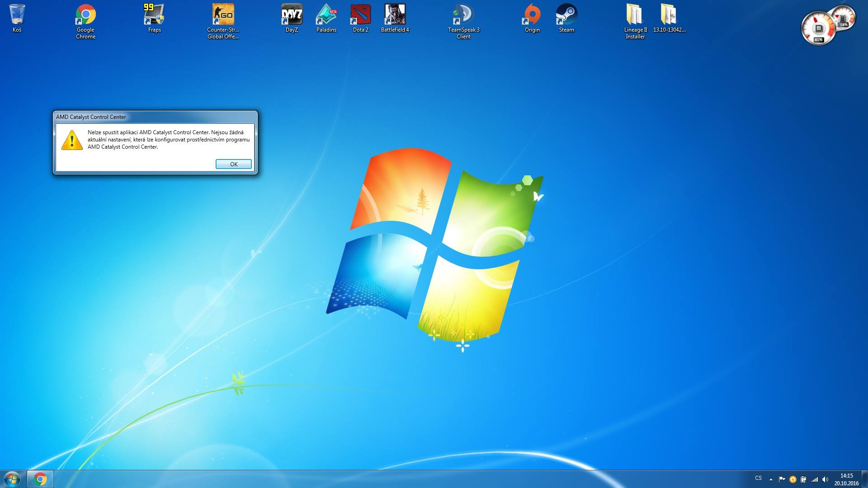Click the memory meter gadget dial

coord(844,17)
